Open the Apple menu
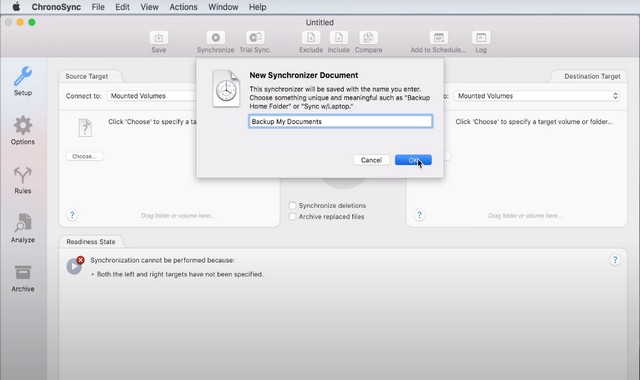The width and height of the screenshot is (640, 380). point(16,7)
